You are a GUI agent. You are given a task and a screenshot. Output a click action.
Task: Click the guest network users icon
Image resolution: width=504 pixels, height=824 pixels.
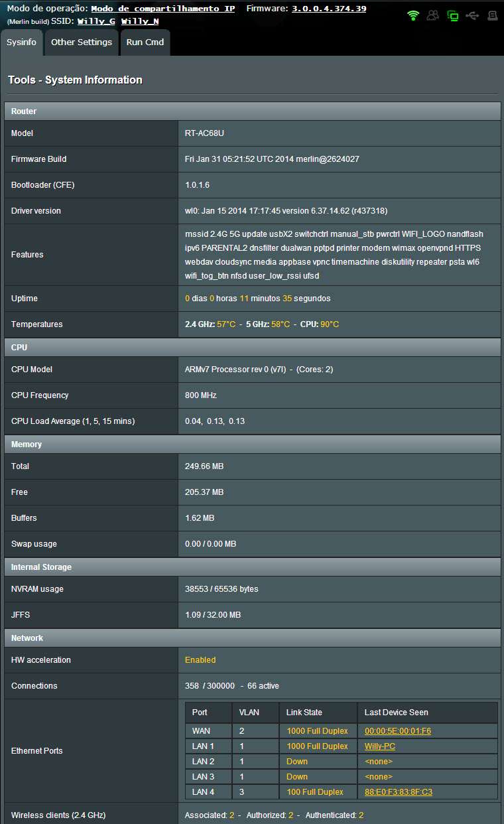coord(433,15)
